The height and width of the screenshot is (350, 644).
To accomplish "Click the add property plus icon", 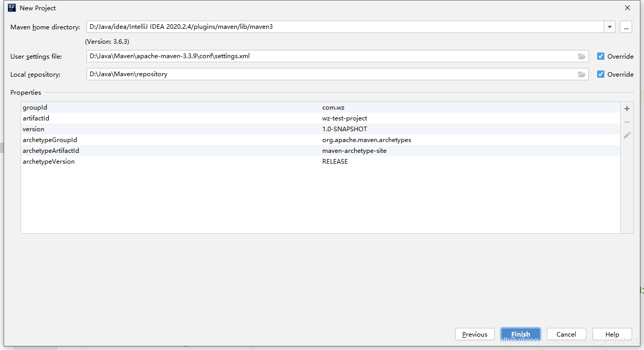I will click(627, 109).
